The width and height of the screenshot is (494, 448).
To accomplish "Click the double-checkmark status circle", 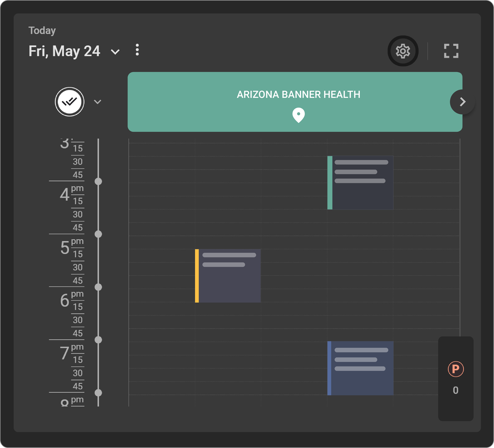I will tap(70, 102).
